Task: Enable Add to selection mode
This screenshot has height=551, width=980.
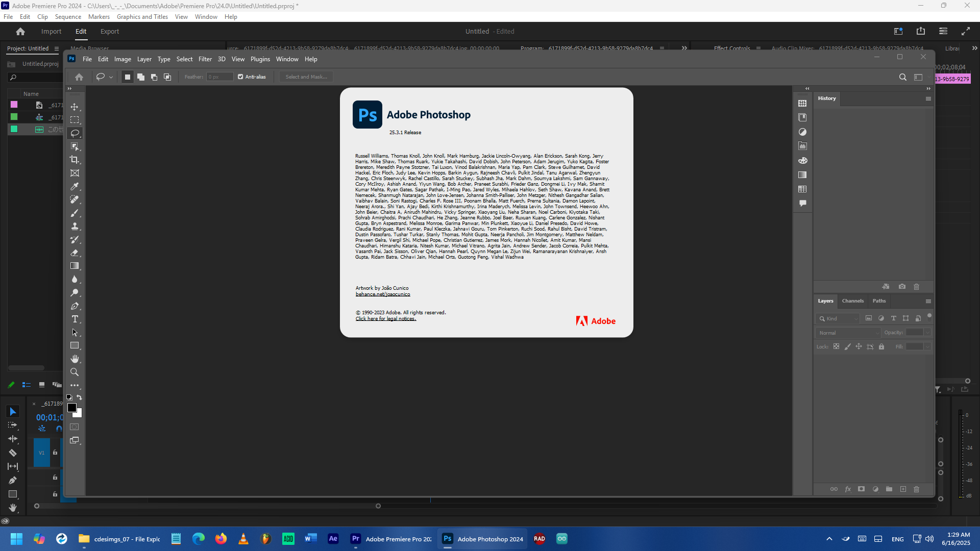Action: click(141, 77)
